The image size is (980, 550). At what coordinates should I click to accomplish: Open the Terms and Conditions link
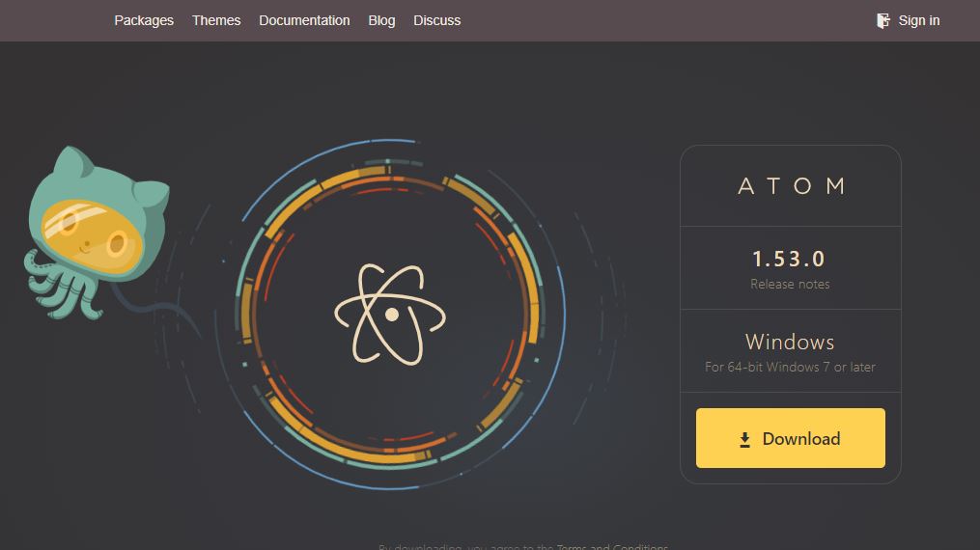tap(612, 547)
